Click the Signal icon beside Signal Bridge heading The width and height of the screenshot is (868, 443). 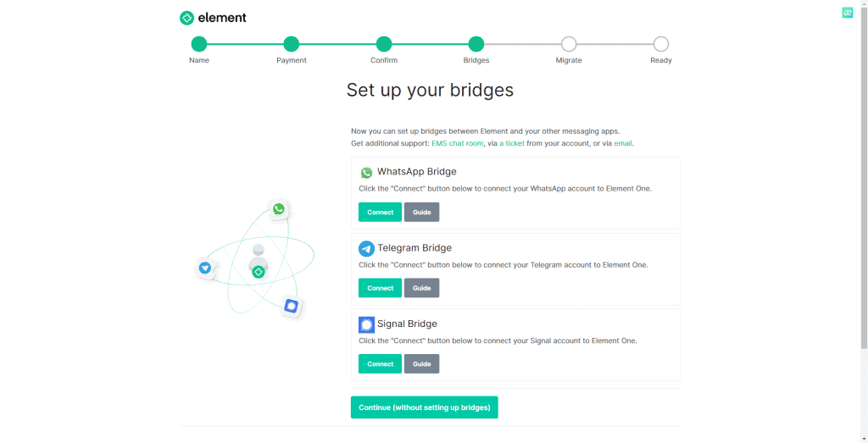coord(366,324)
